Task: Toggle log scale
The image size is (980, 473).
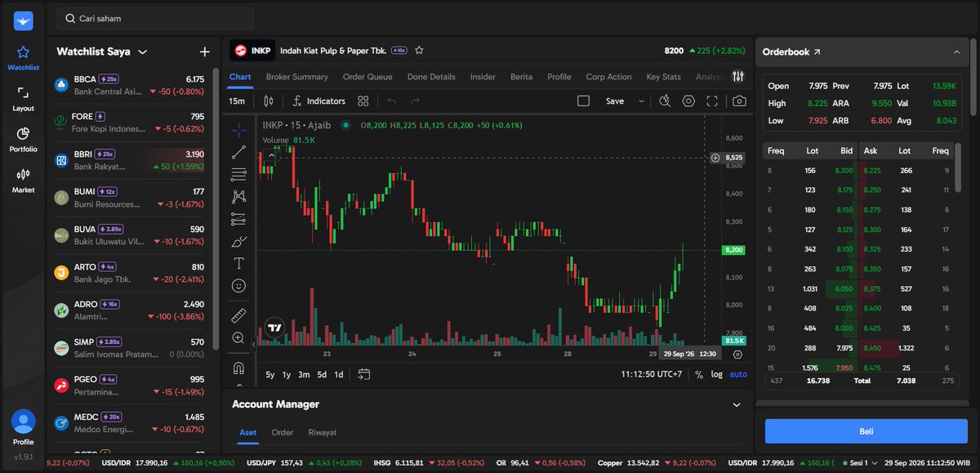Action: click(x=717, y=374)
